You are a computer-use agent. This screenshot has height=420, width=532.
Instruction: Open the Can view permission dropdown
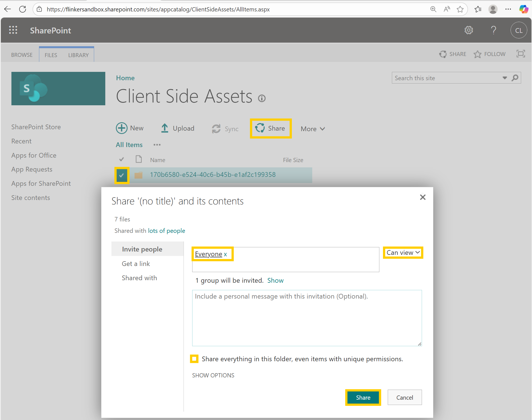coord(403,253)
